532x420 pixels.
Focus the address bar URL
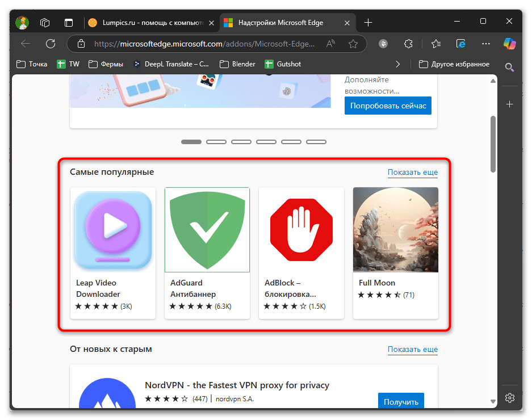204,44
